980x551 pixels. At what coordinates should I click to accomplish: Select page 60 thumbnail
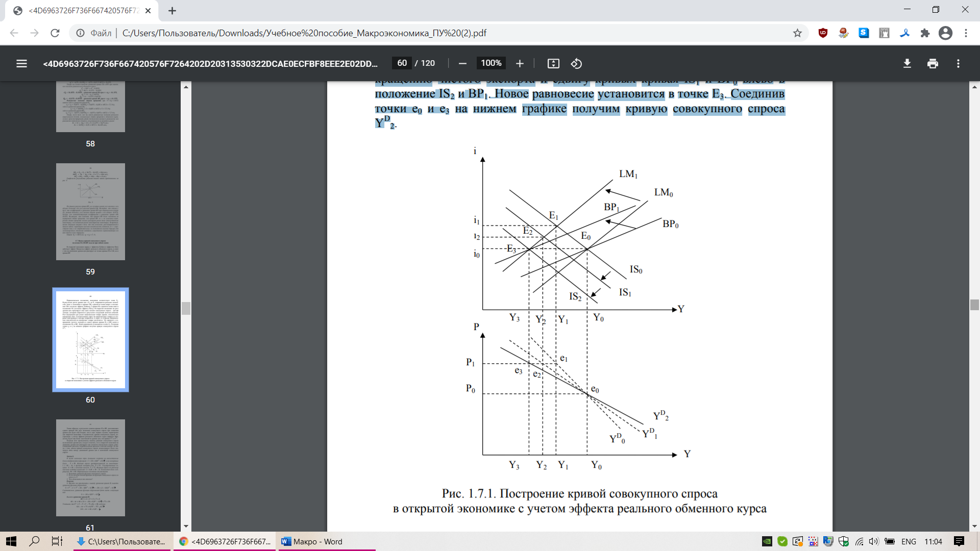click(90, 340)
